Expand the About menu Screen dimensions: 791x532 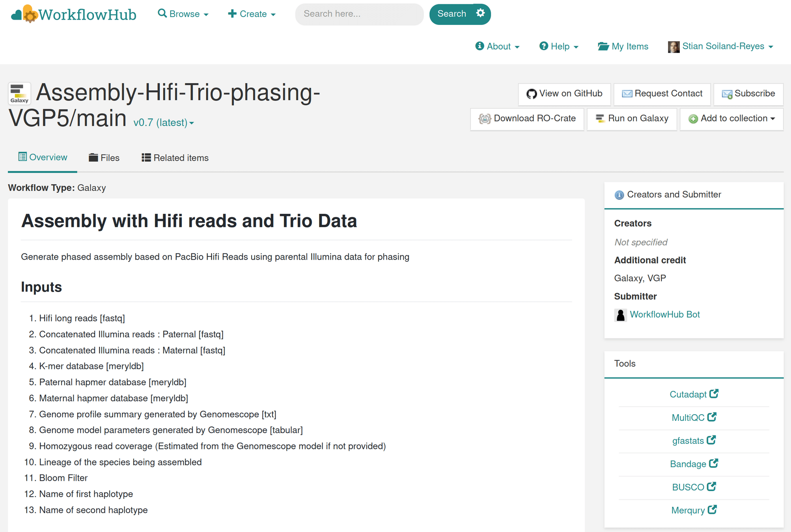point(498,47)
